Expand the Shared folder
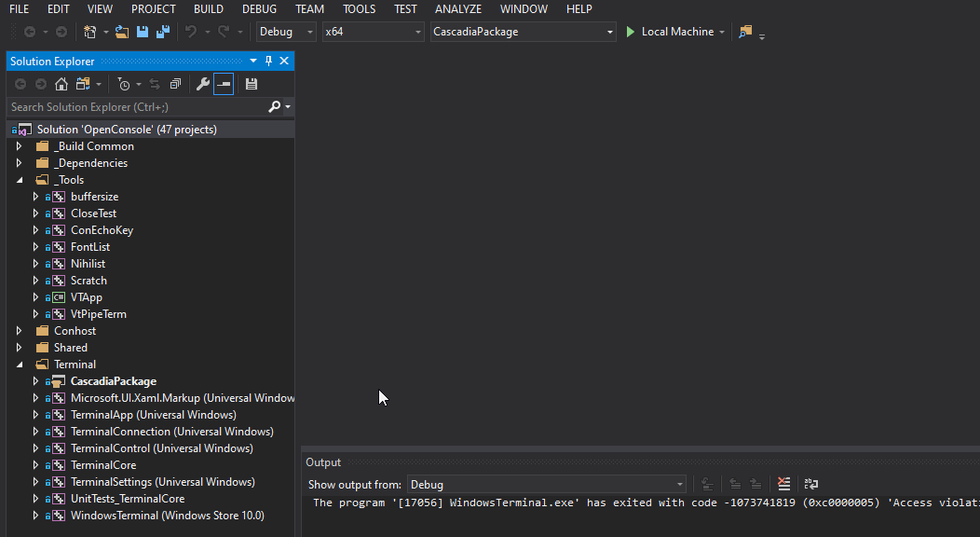The image size is (980, 537). (x=19, y=348)
